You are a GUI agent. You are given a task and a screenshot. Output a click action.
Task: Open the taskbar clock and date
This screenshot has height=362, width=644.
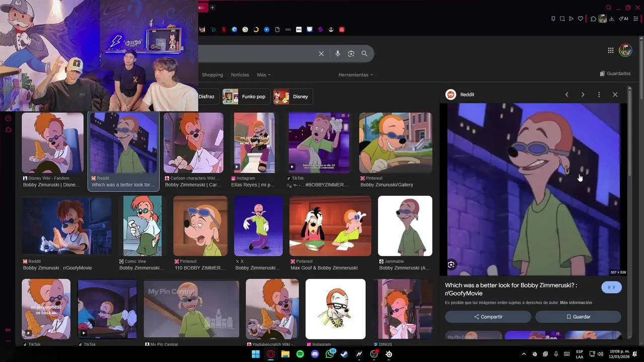point(619,354)
